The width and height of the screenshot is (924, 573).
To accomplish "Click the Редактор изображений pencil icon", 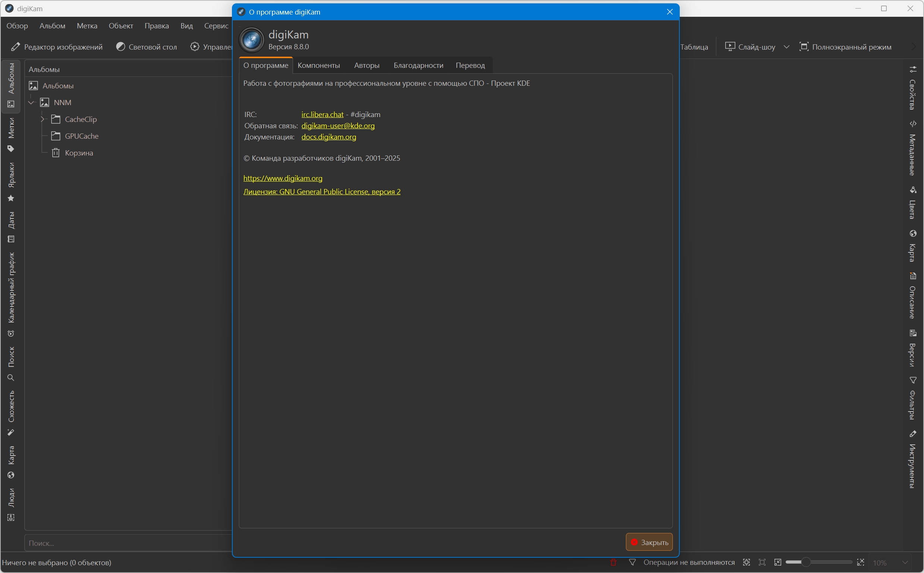I will point(16,47).
